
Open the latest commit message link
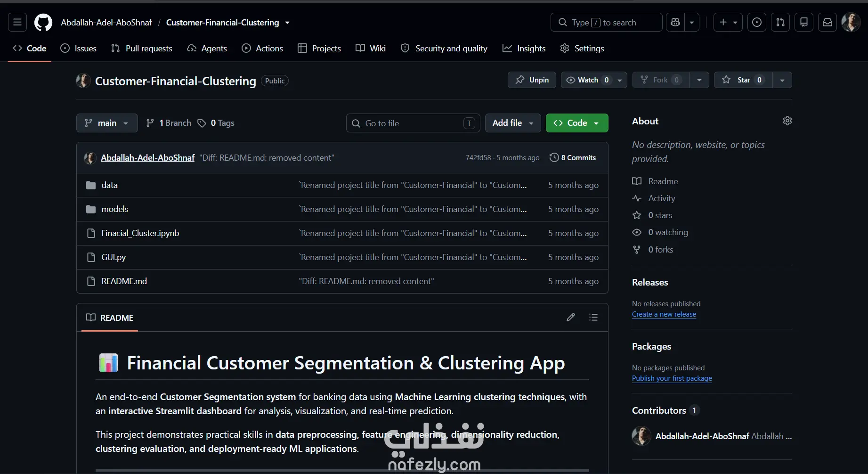[x=267, y=158]
